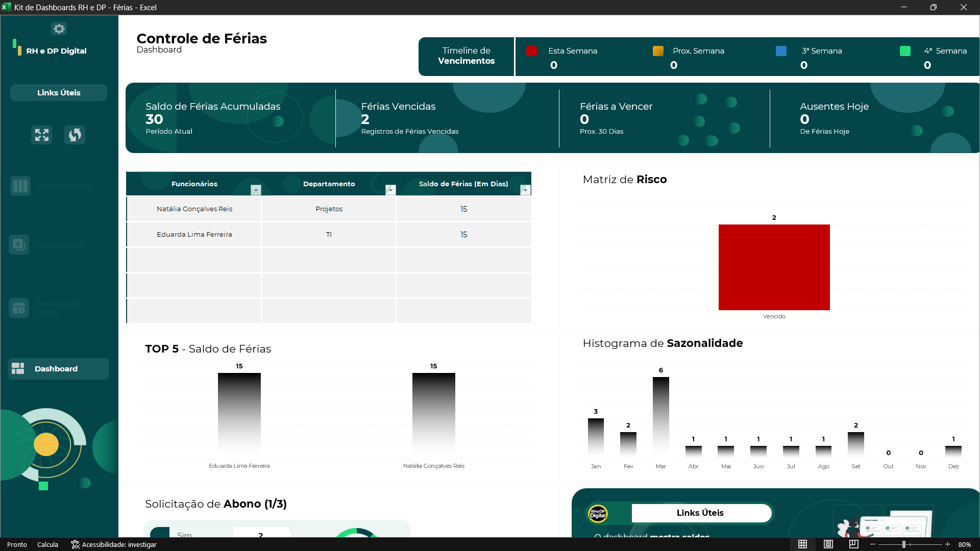Navigate to Plano de Férias
980x551 pixels.
pos(64,186)
